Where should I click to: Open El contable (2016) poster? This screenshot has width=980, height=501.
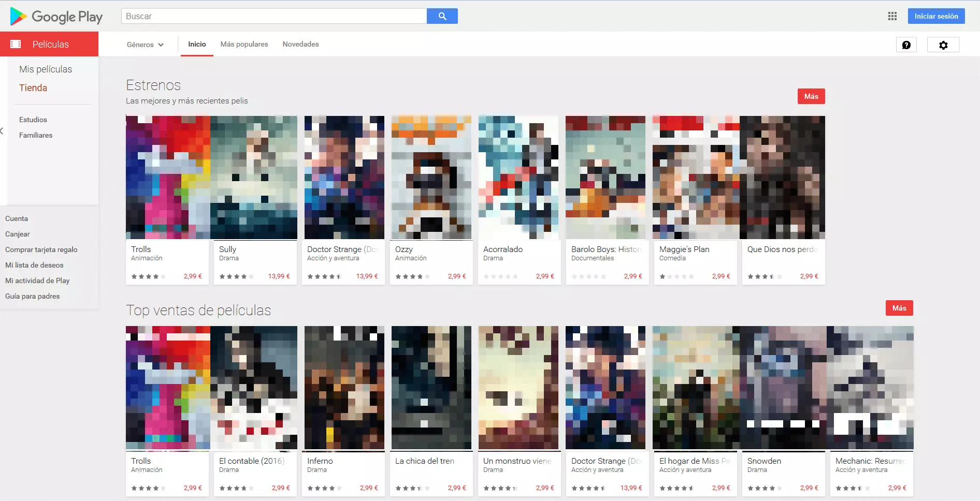[x=254, y=388]
